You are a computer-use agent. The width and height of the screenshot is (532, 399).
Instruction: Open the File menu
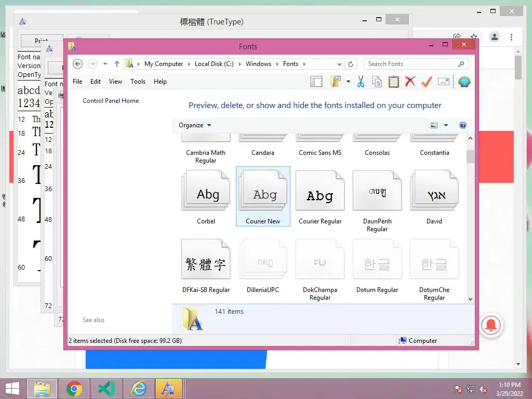77,82
